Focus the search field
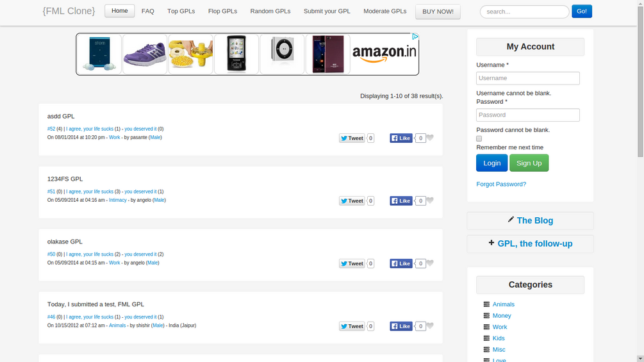This screenshot has width=644, height=362. click(x=524, y=12)
